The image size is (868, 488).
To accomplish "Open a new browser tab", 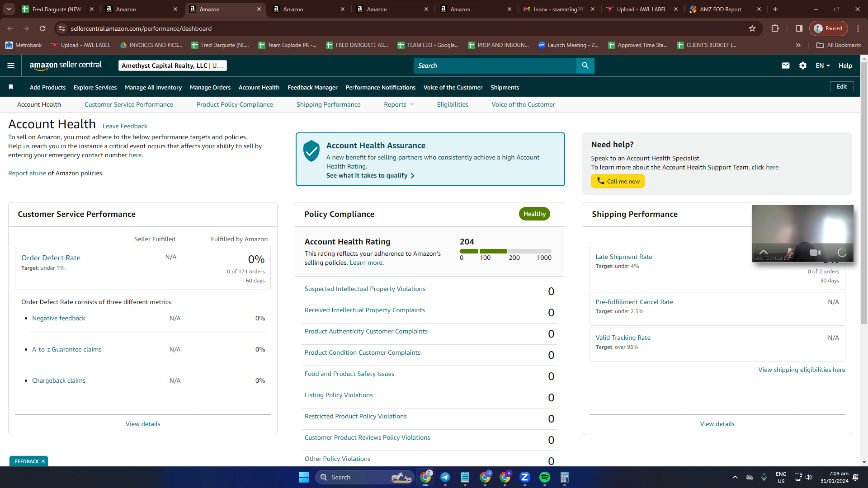I will pos(775,9).
